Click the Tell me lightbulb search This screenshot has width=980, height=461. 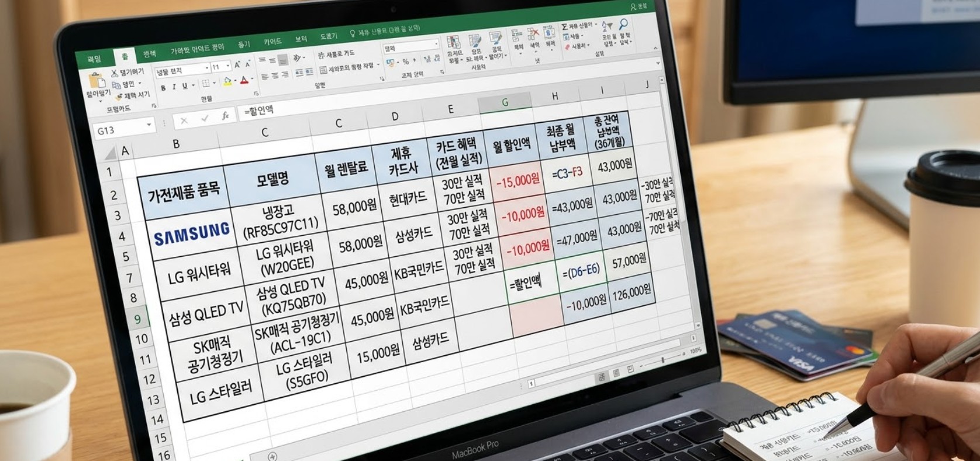(353, 33)
